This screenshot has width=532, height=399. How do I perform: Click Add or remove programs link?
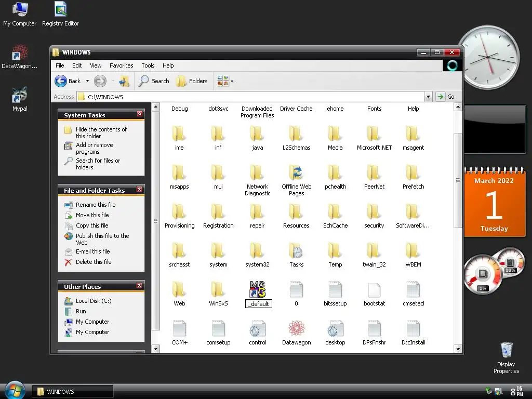tap(95, 148)
